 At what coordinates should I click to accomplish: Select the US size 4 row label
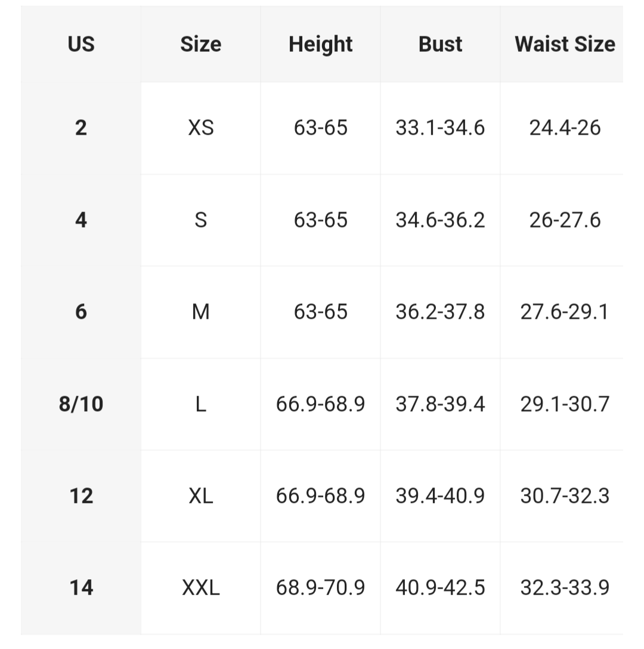81,220
